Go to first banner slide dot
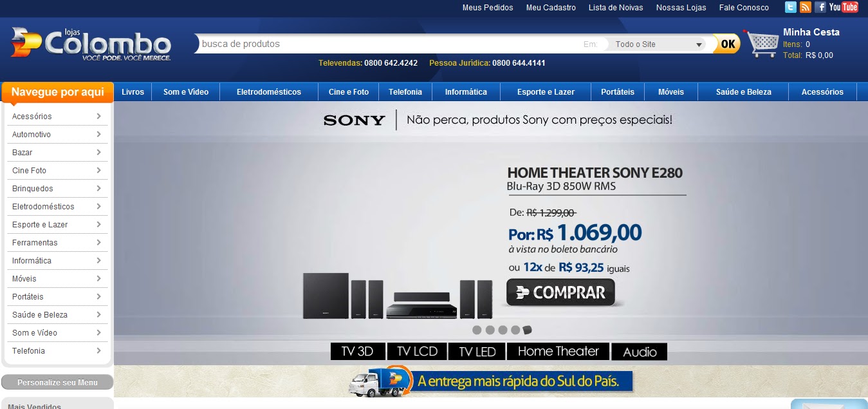 point(477,330)
